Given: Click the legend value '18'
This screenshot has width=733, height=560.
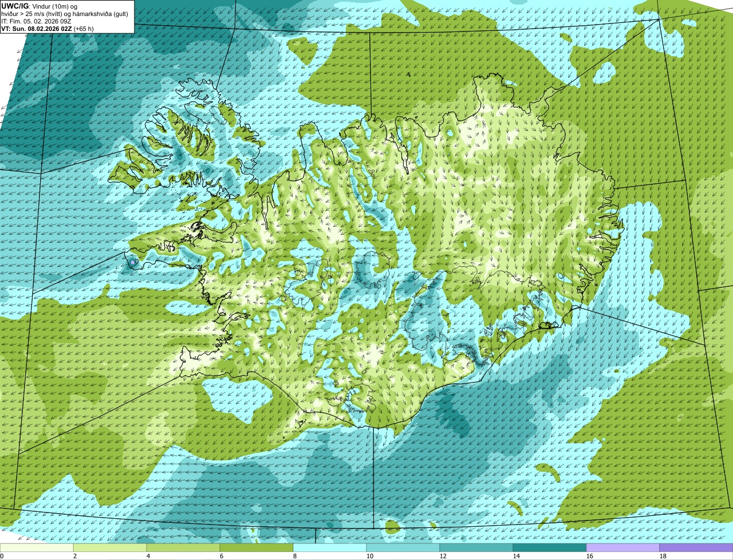Looking at the screenshot, I should pos(663,556).
